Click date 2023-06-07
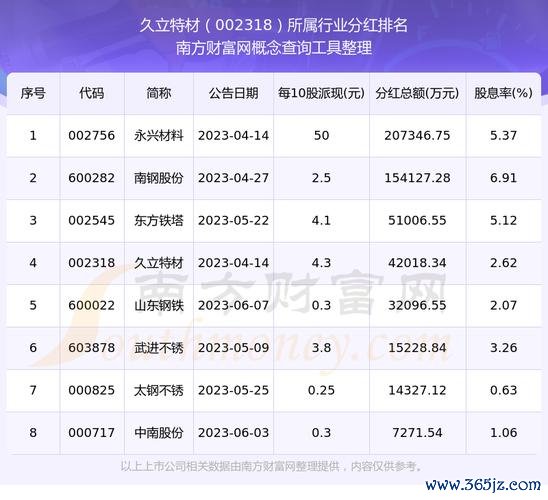548x500 pixels. point(233,305)
